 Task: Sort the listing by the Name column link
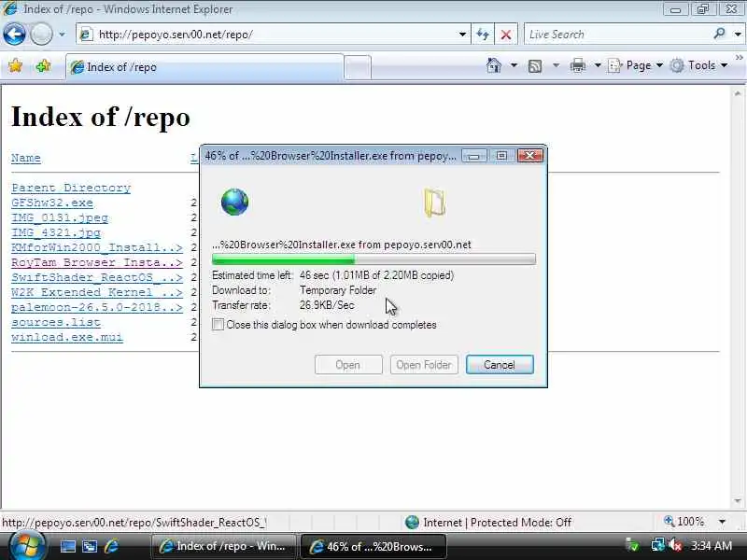(26, 158)
